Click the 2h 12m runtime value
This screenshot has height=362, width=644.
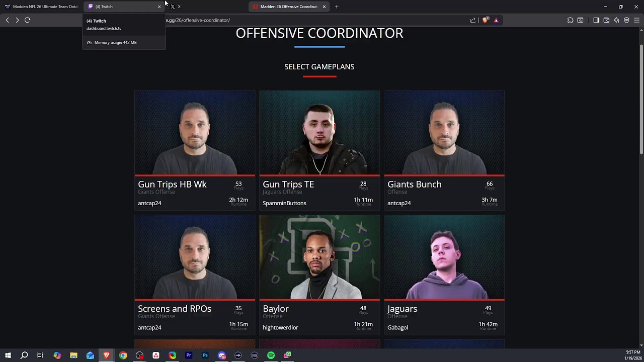pos(238,200)
